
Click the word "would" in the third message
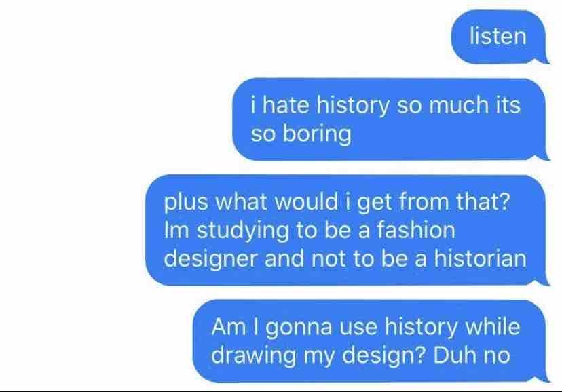point(306,201)
